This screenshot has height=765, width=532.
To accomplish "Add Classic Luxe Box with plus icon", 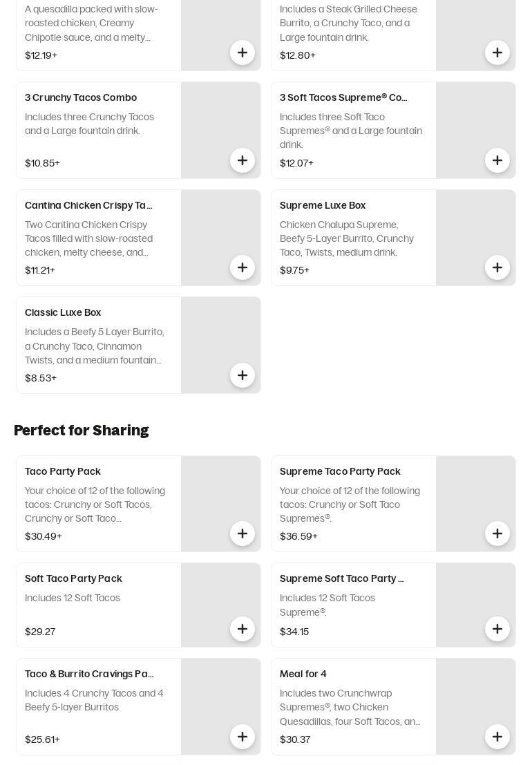I will 243,375.
